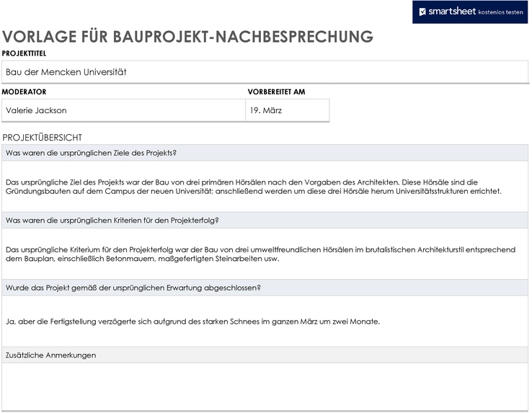Viewport: 532px width, 413px height.
Task: Click the answer 'Ja, aber die Fertigstellung verzögerte sich'
Action: tap(265, 321)
